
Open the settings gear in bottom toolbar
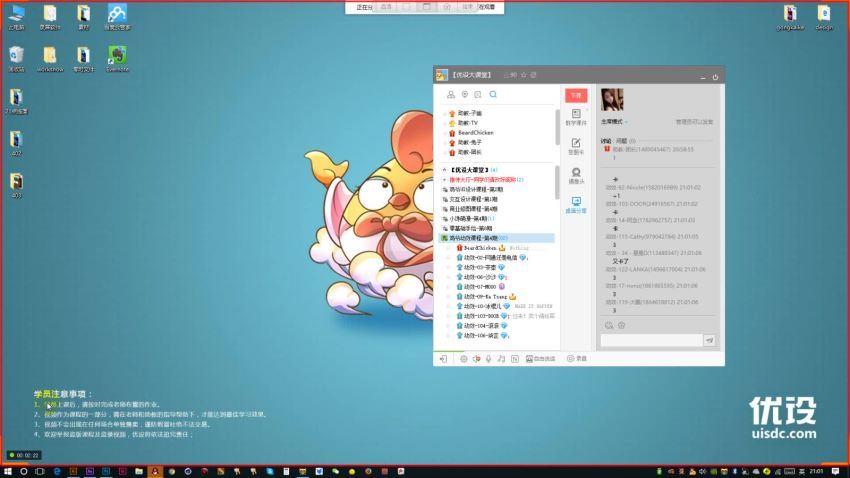coord(463,359)
